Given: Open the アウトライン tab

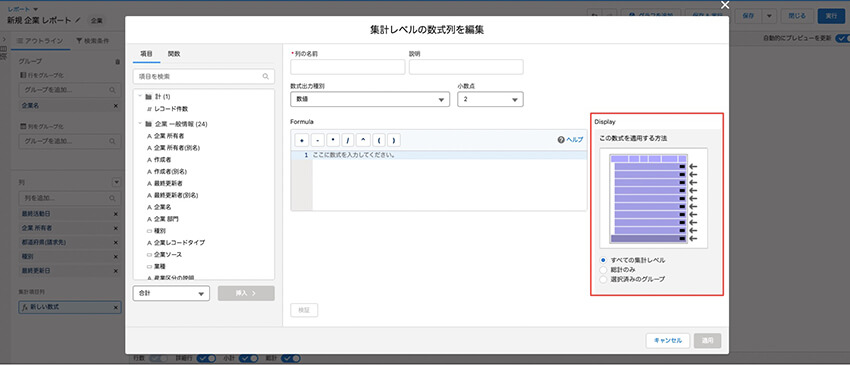Looking at the screenshot, I should (40, 41).
